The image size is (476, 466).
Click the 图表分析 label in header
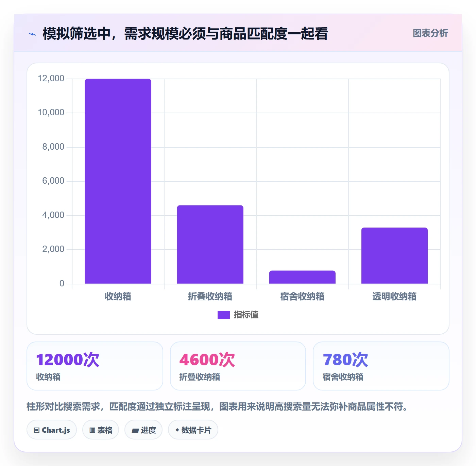430,33
